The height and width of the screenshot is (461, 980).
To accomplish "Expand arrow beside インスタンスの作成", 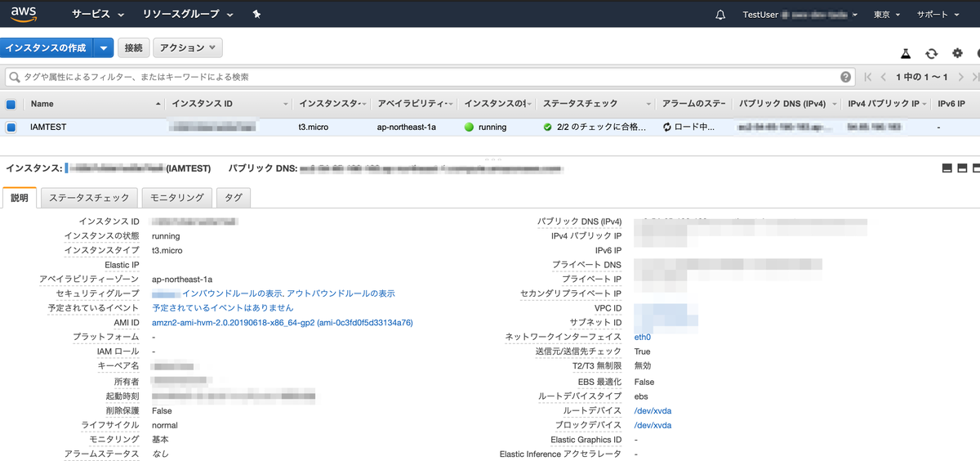I will 104,48.
